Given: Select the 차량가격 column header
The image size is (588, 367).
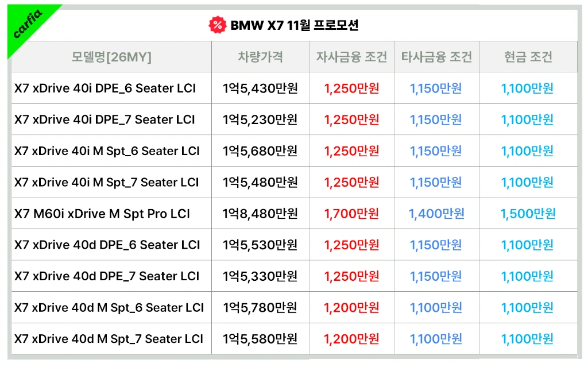Looking at the screenshot, I should (260, 57).
